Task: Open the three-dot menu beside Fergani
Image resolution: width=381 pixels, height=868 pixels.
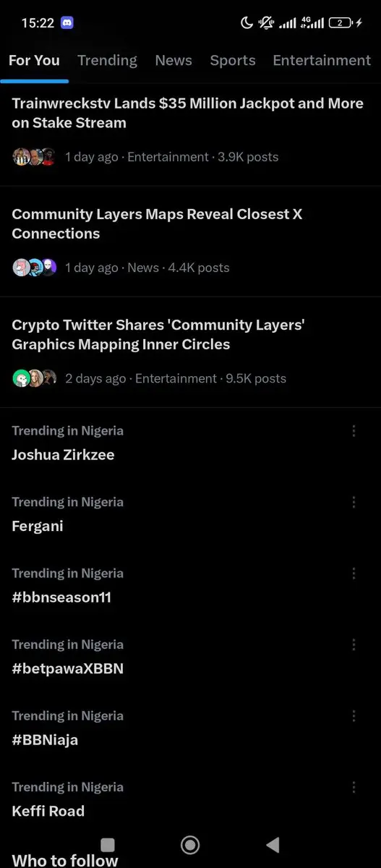Action: click(x=354, y=502)
